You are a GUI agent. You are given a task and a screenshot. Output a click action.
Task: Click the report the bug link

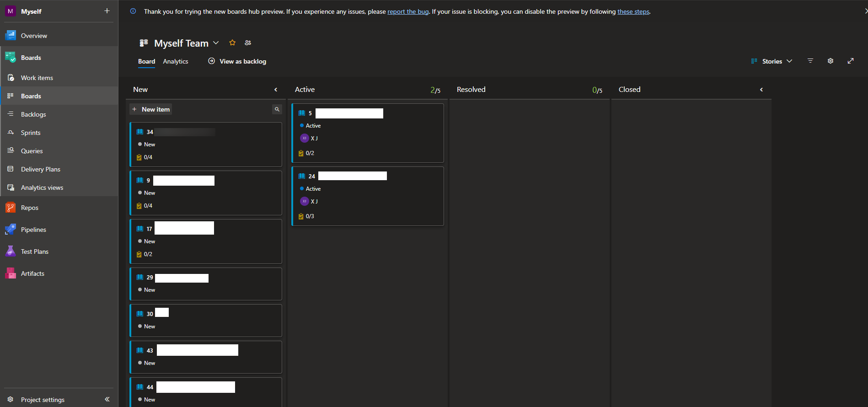(x=408, y=11)
